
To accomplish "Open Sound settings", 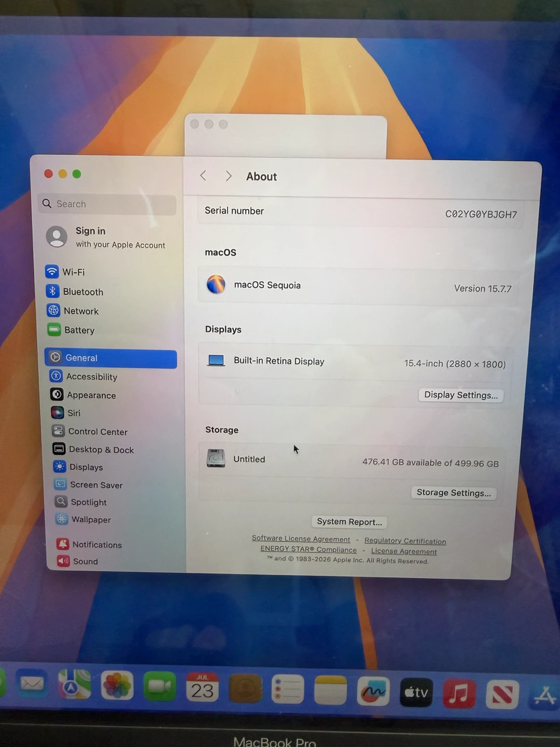I will [78, 561].
